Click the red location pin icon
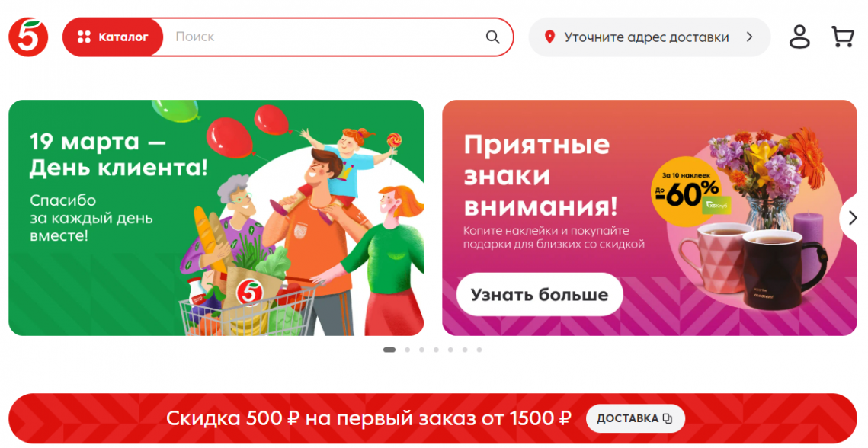This screenshot has height=448, width=868. [549, 37]
